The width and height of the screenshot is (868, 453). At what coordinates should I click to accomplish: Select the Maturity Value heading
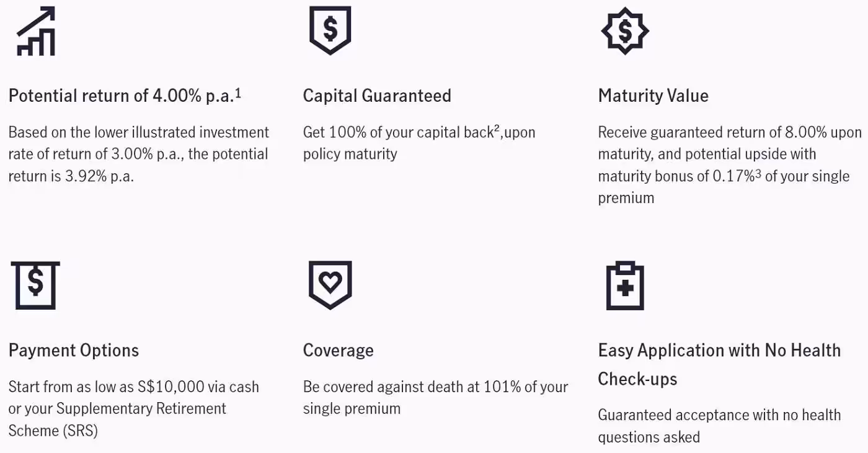[x=653, y=96]
